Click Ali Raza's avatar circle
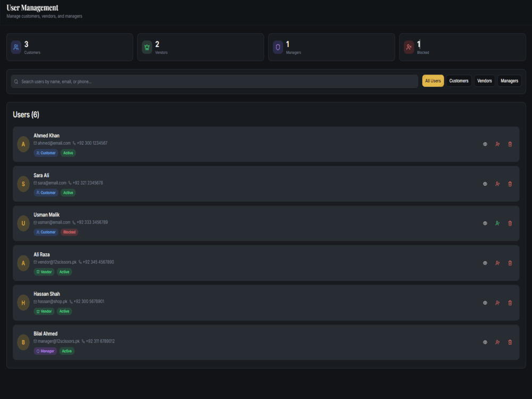The image size is (532, 399). (x=23, y=263)
